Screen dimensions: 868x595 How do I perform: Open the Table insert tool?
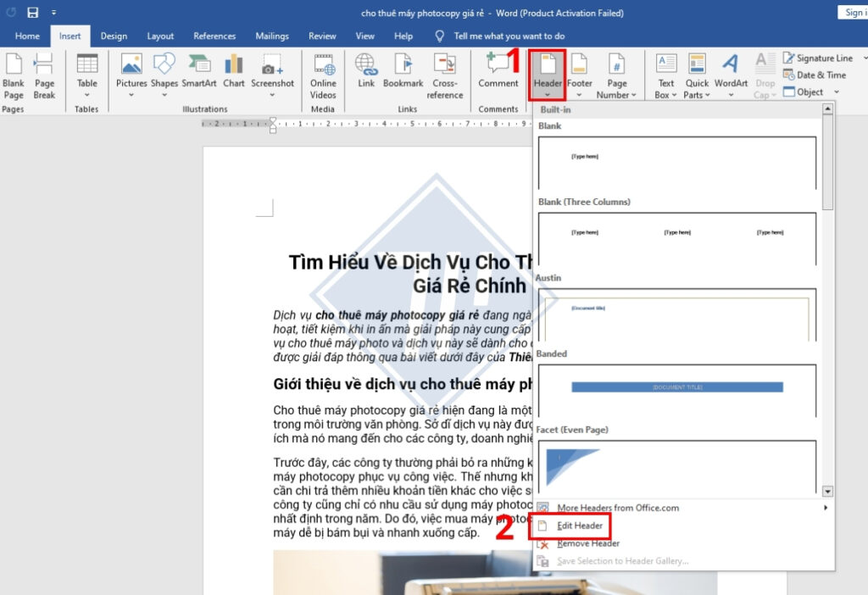(87, 75)
